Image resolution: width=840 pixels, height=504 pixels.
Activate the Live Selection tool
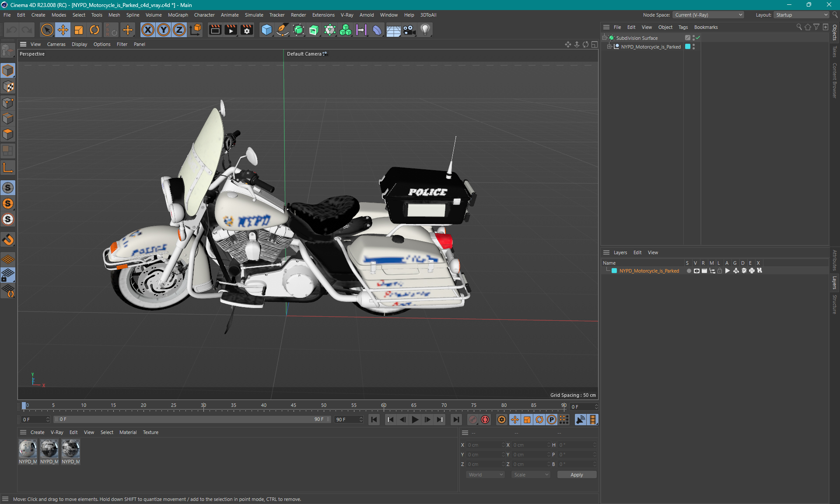point(47,30)
